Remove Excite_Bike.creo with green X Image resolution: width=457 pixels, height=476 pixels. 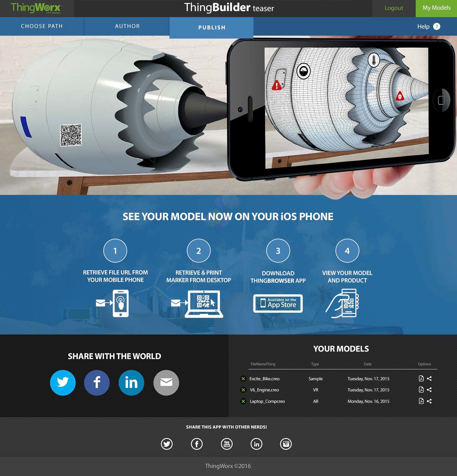pos(243,378)
